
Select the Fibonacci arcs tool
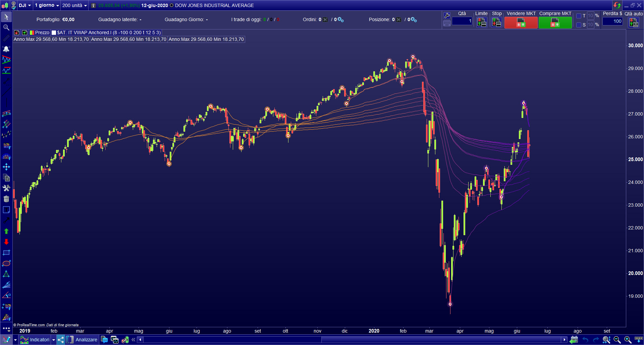pyautogui.click(x=6, y=156)
